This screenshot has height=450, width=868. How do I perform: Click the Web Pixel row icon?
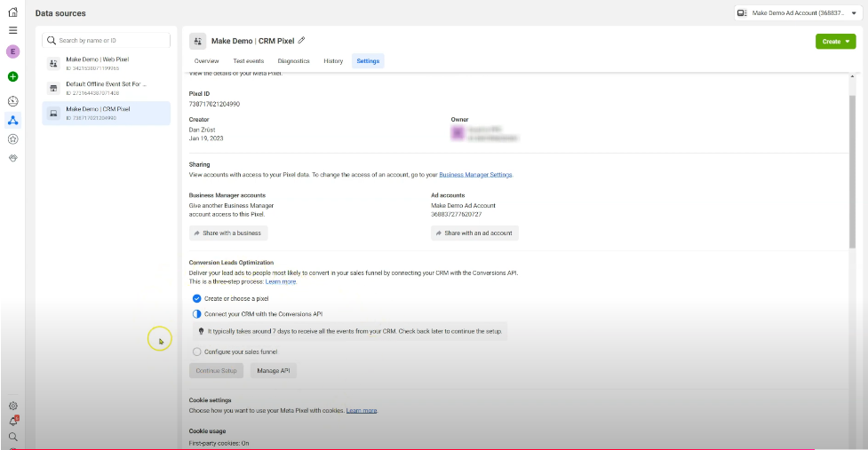[53, 64]
